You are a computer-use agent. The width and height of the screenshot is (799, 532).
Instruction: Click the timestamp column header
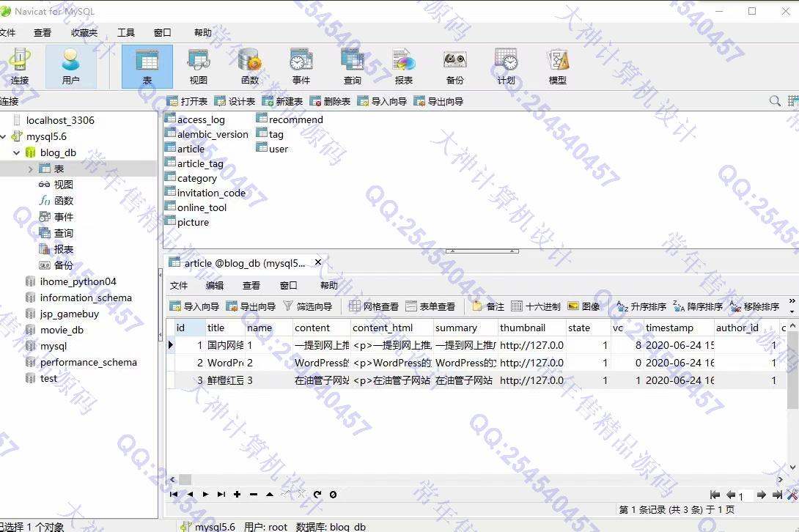click(678, 328)
